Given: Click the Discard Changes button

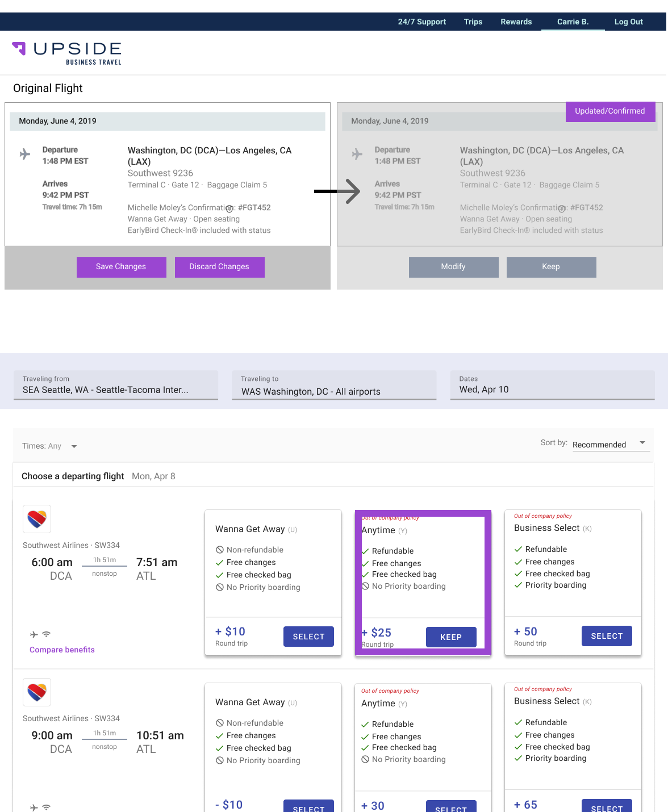Looking at the screenshot, I should (x=219, y=267).
